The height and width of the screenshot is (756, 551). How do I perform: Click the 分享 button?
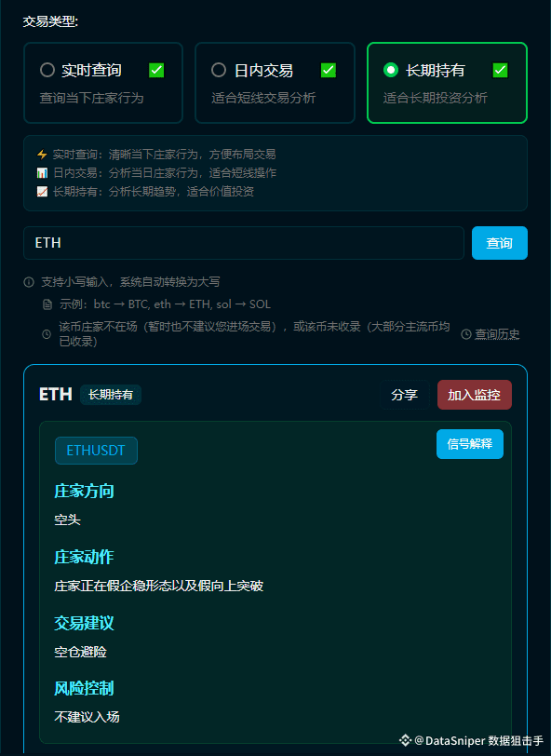[405, 395]
